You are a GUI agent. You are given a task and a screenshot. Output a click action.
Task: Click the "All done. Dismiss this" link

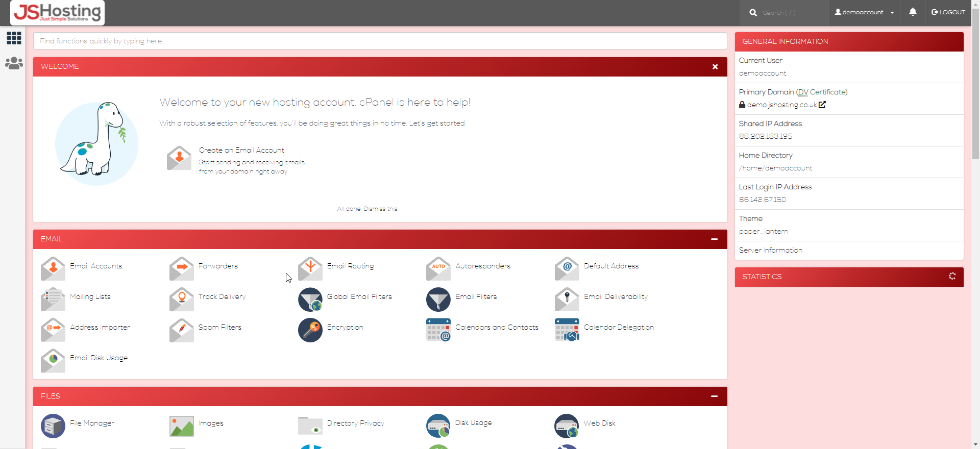(367, 209)
